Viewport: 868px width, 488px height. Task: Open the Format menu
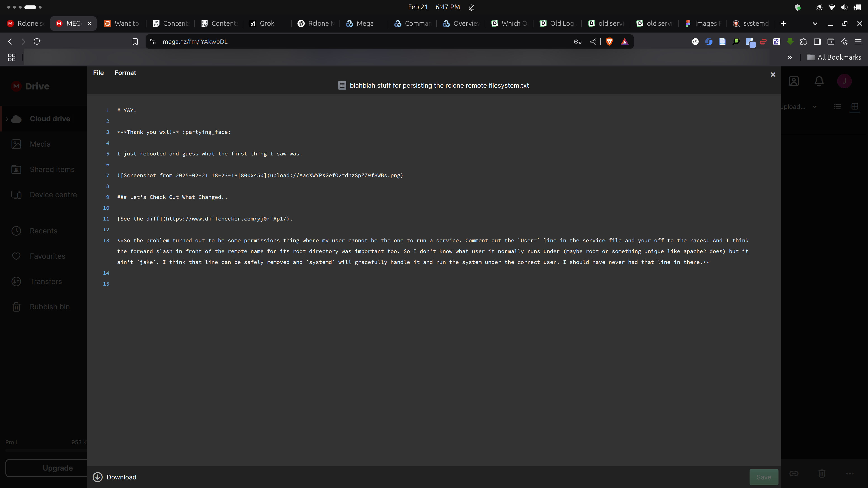[125, 73]
